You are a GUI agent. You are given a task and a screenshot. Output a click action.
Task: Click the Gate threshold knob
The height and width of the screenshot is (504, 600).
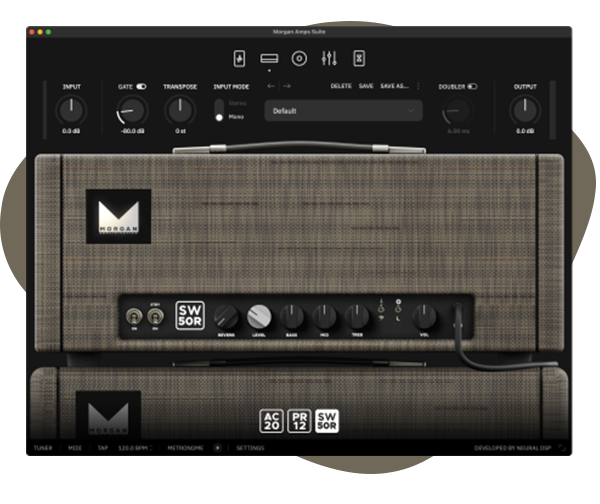[132, 110]
